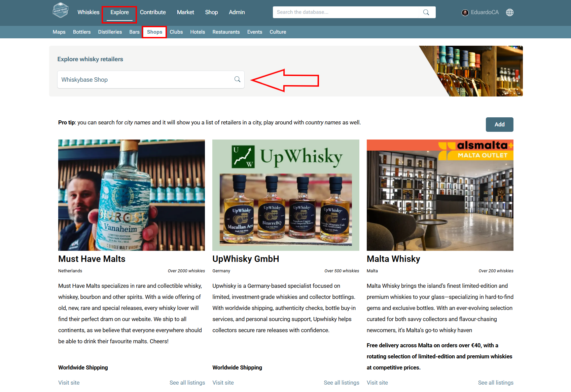The width and height of the screenshot is (571, 392).
Task: Open the Whiskies menu
Action: [x=88, y=12]
